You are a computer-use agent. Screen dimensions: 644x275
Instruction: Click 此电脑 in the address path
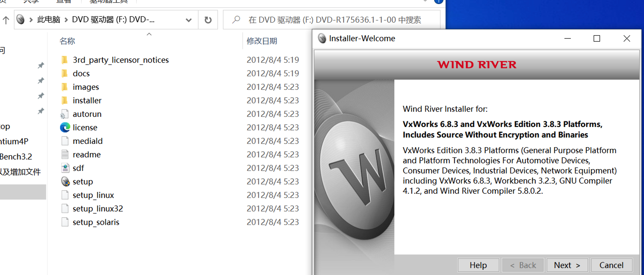pos(48,20)
